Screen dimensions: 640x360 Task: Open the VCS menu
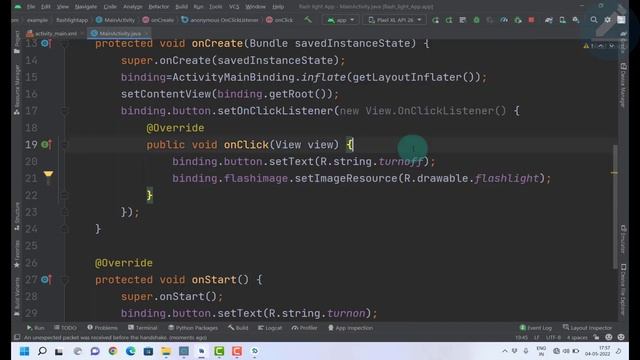pos(234,7)
